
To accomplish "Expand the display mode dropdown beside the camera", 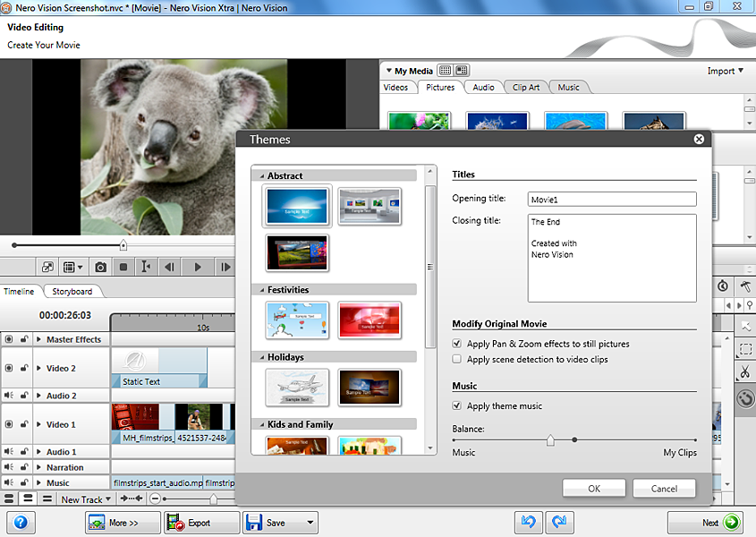I will [x=79, y=267].
